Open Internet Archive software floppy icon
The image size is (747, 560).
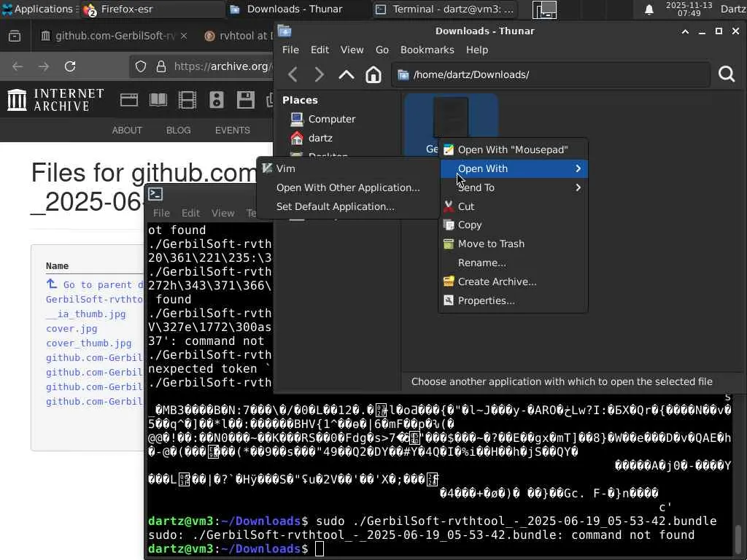pyautogui.click(x=246, y=100)
